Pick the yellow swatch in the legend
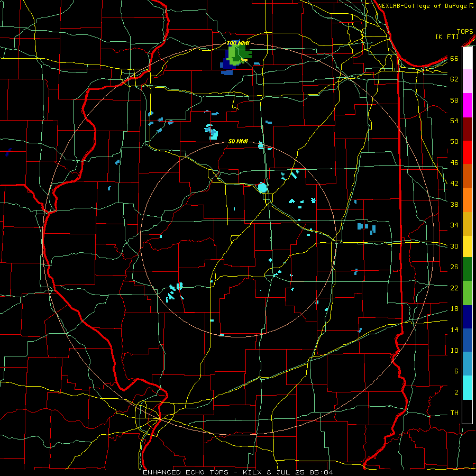Screen dimensions: 476x476 467,246
